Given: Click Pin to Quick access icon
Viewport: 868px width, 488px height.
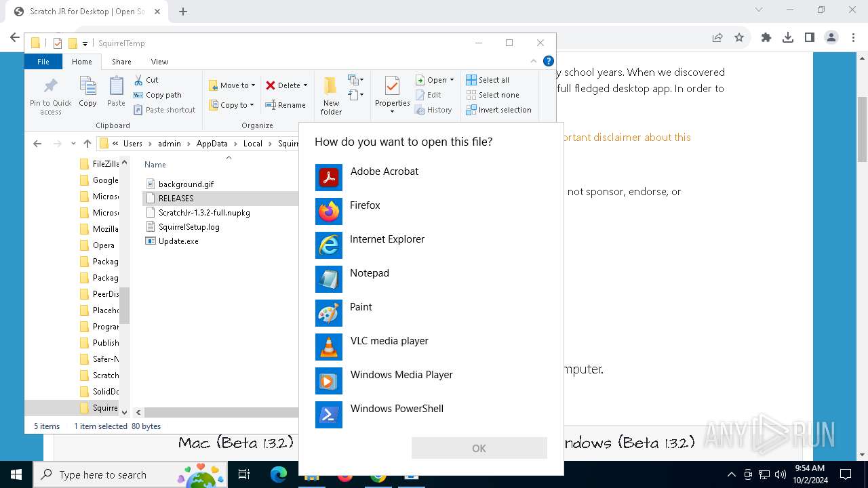Looking at the screenshot, I should coord(51,95).
